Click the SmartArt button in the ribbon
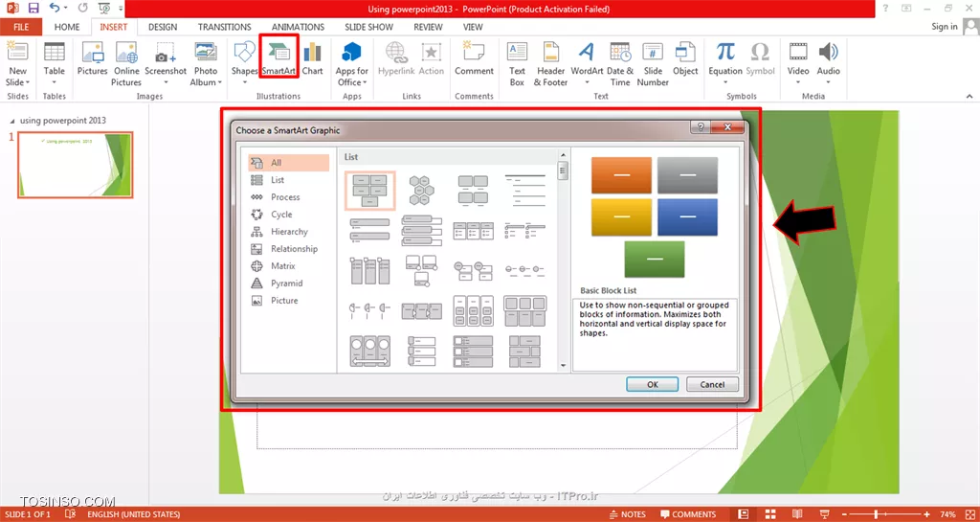The width and height of the screenshot is (980, 522). point(278,58)
